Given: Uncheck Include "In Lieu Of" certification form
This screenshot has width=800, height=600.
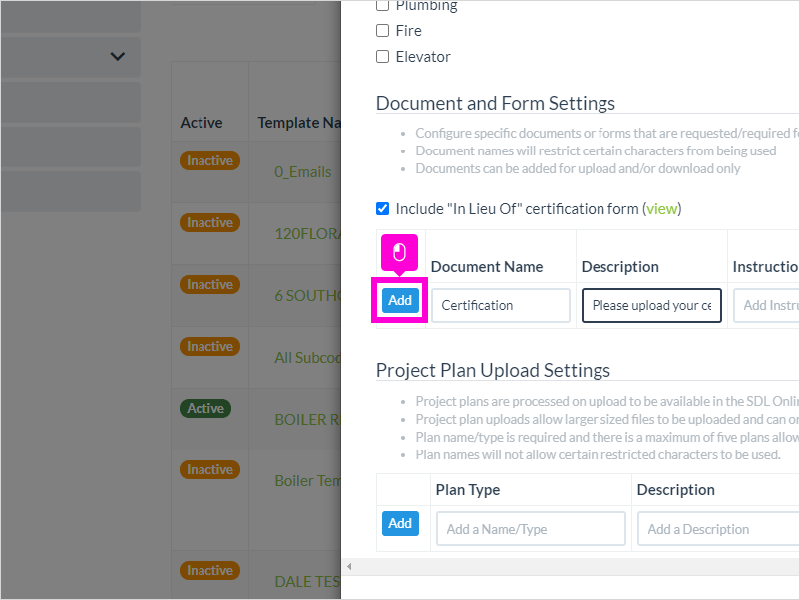Looking at the screenshot, I should pyautogui.click(x=382, y=208).
